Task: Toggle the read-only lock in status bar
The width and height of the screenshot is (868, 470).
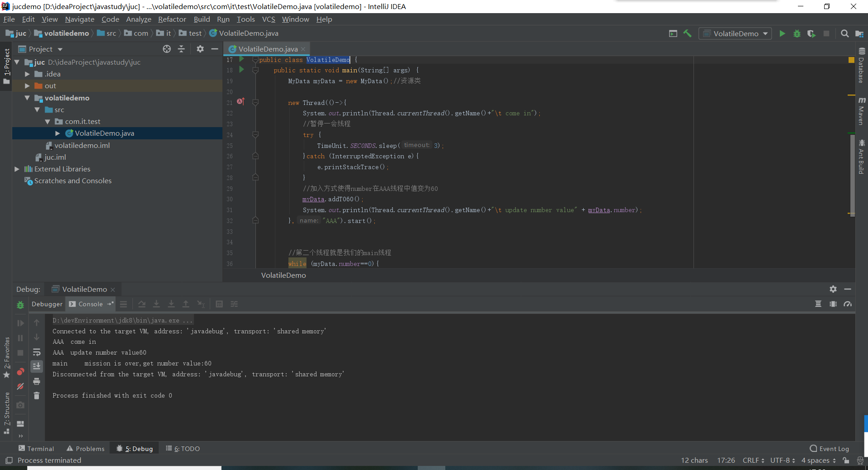Action: [x=846, y=461]
